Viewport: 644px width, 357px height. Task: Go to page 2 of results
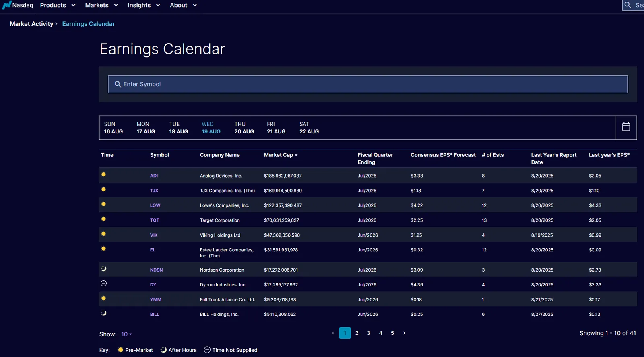point(357,333)
